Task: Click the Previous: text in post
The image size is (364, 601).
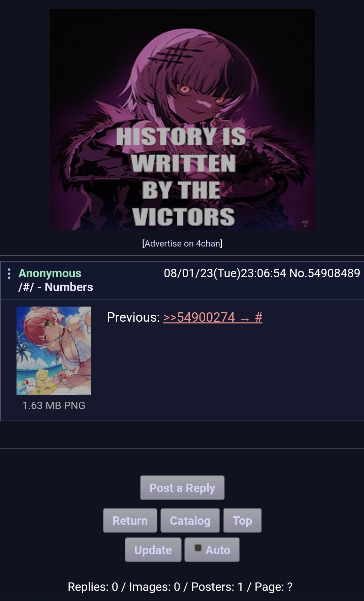Action: 133,317
